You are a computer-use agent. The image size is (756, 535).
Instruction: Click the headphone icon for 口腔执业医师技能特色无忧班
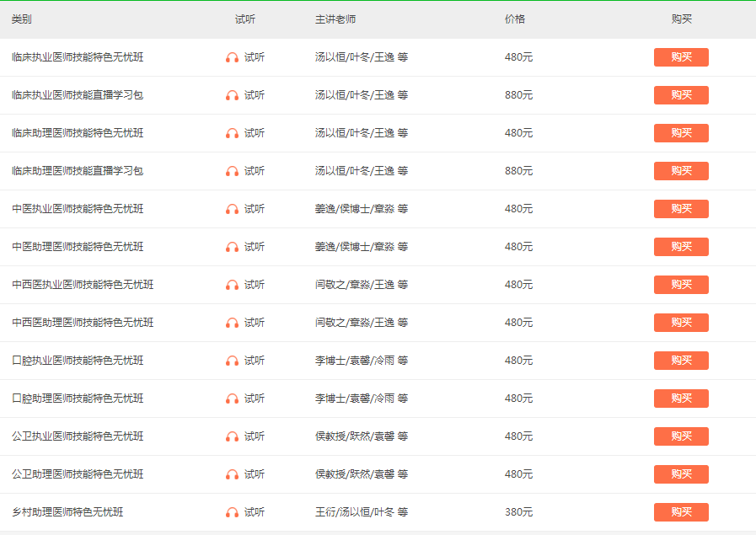(232, 361)
